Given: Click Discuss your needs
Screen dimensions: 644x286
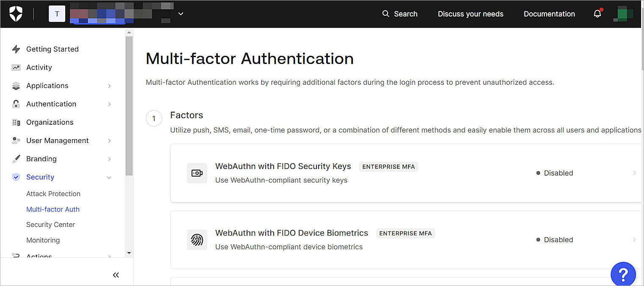Looking at the screenshot, I should tap(470, 14).
